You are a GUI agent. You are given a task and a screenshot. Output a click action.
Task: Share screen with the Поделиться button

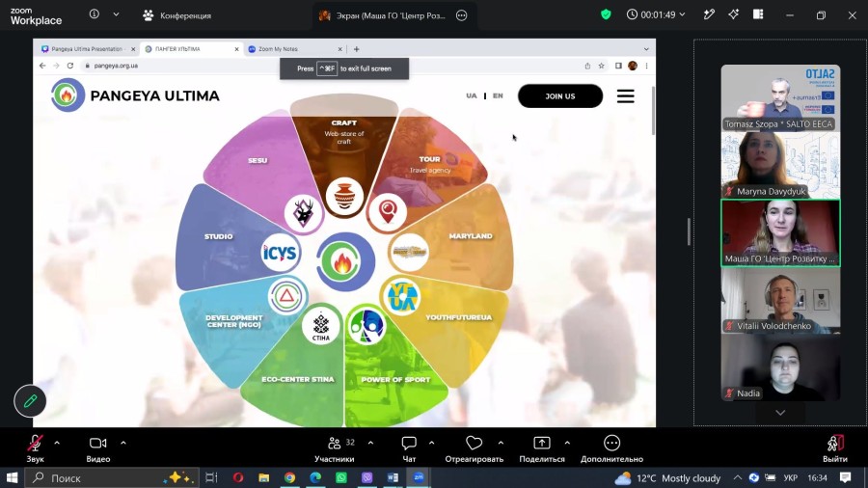[542, 448]
